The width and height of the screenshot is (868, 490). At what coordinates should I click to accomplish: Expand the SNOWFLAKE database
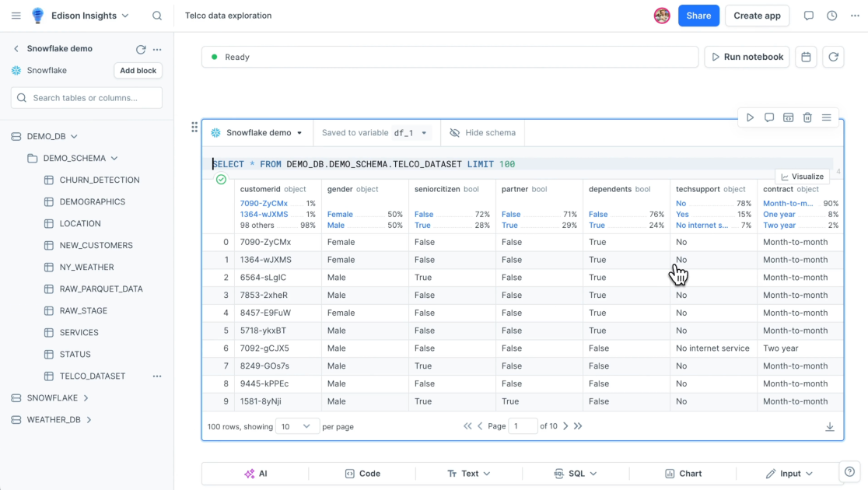[x=86, y=398]
